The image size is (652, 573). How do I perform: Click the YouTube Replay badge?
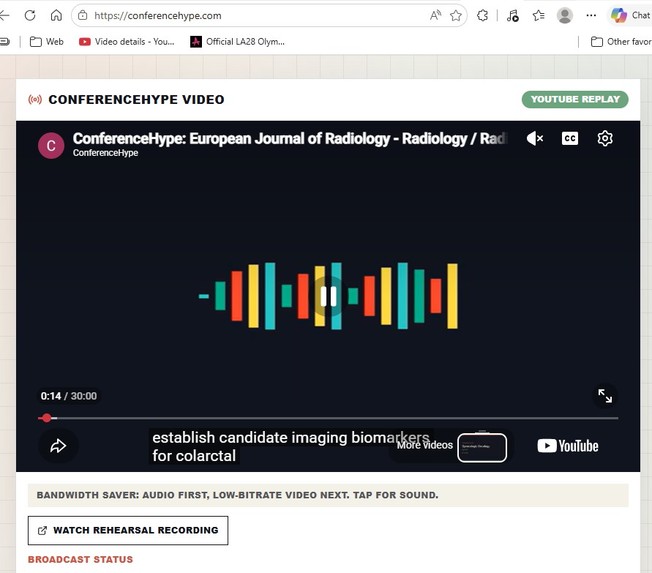(575, 99)
